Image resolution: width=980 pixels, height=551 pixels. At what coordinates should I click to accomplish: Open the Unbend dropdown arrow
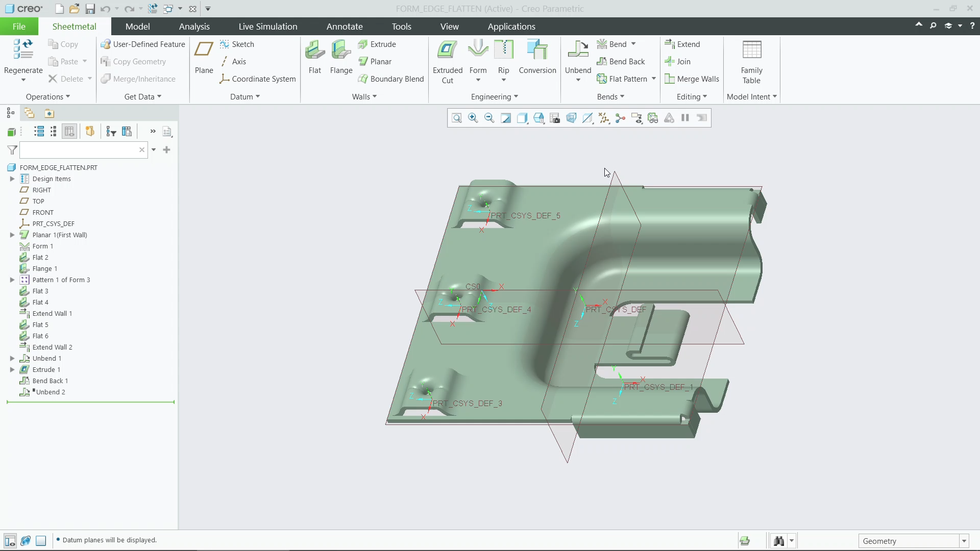[x=578, y=80]
